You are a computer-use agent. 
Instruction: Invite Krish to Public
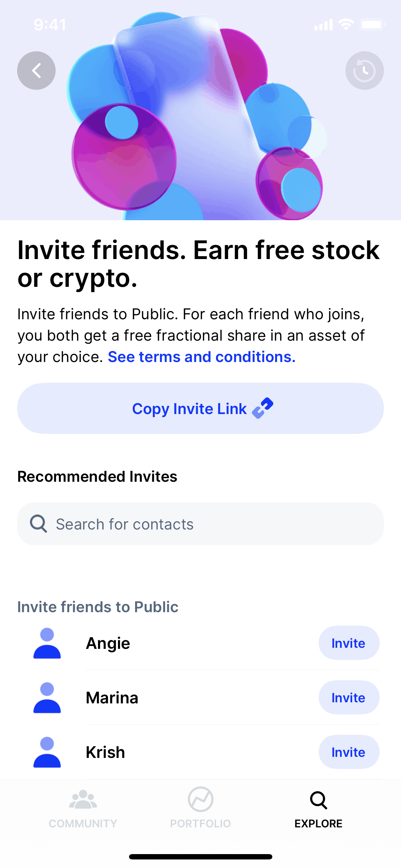pyautogui.click(x=349, y=752)
